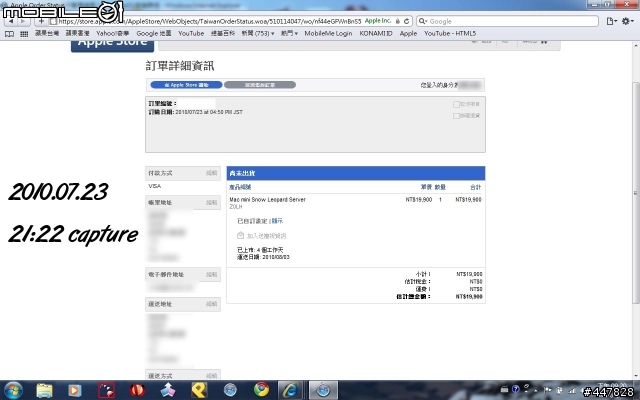Open the YouTube - HTML5 bookmark
Viewport: 640px width, 400px height.
point(450,33)
